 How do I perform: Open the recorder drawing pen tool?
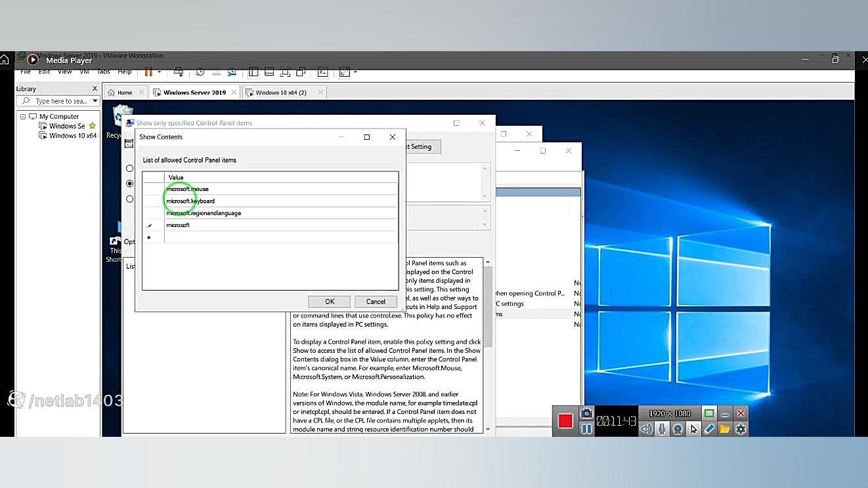709,429
